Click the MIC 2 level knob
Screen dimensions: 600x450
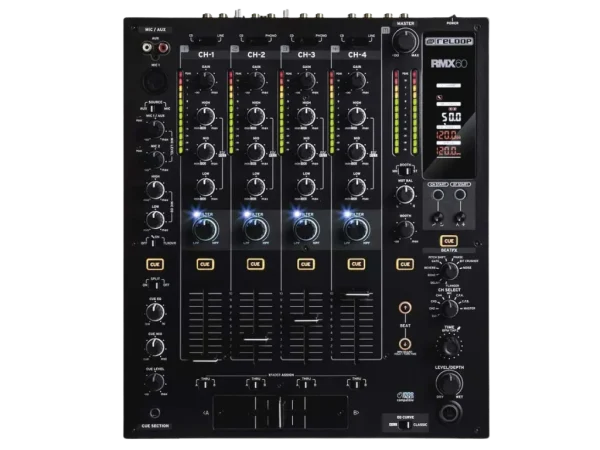[x=155, y=159]
